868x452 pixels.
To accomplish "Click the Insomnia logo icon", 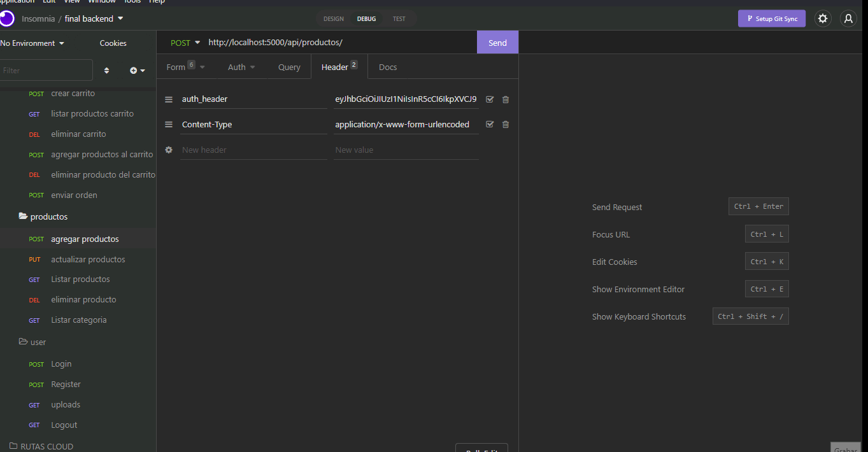I will point(8,18).
